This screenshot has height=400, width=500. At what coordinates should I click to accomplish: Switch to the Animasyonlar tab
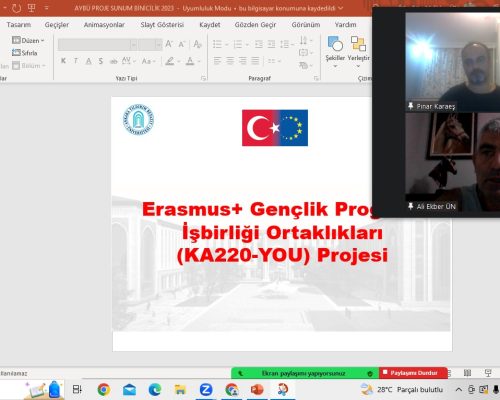[104, 25]
